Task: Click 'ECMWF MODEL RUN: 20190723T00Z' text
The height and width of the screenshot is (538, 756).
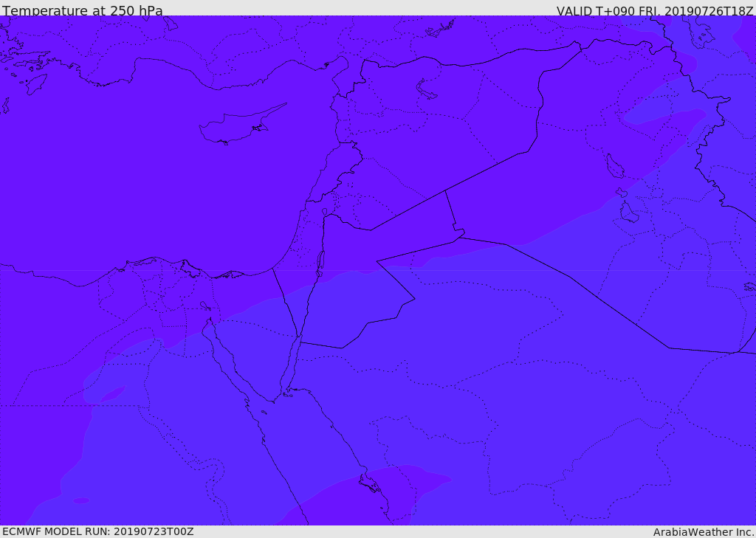Action: [x=98, y=531]
